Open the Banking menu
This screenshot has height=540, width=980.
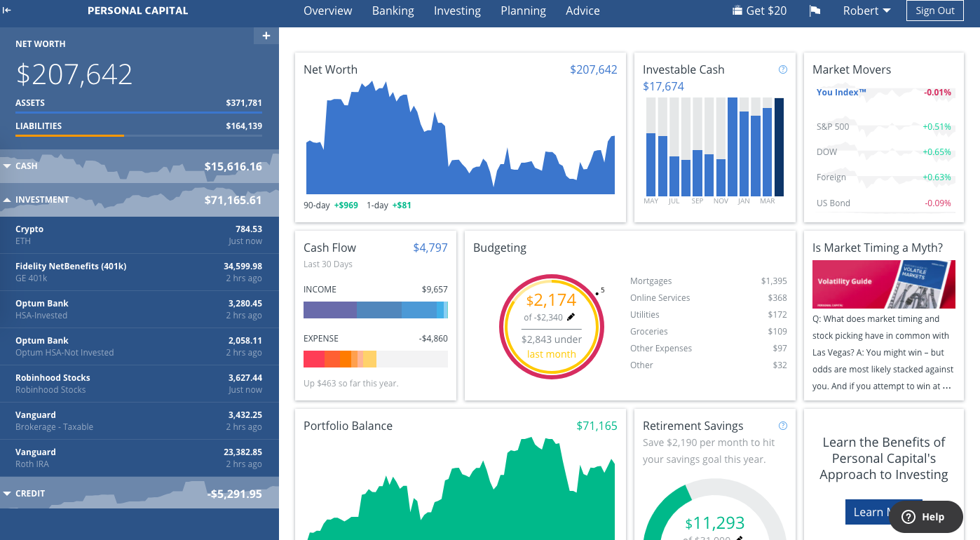click(393, 11)
